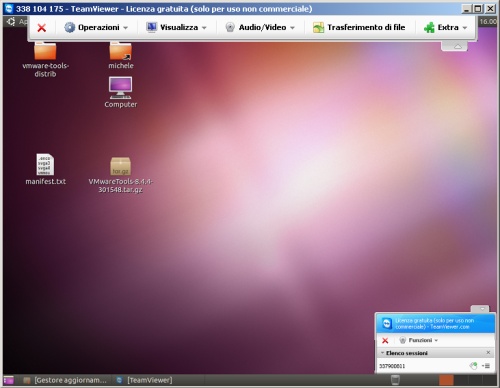
Task: Click the show desktop button in remote taskbar
Action: point(9,380)
